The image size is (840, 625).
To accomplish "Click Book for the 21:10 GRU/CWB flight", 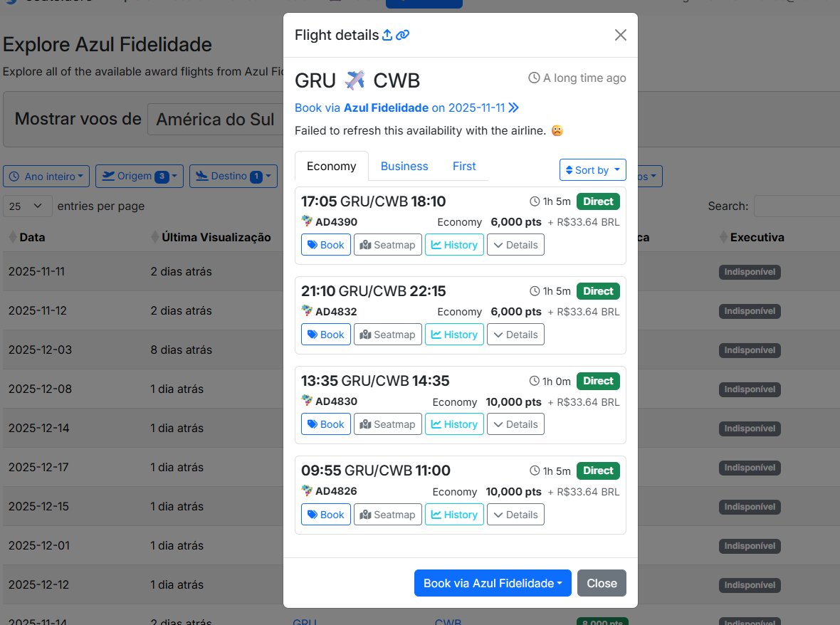I will click(325, 335).
